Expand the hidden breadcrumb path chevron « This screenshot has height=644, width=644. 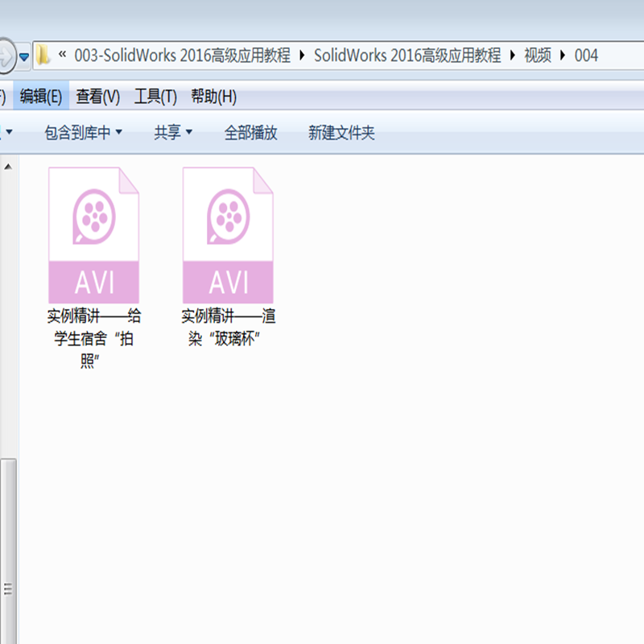(63, 54)
